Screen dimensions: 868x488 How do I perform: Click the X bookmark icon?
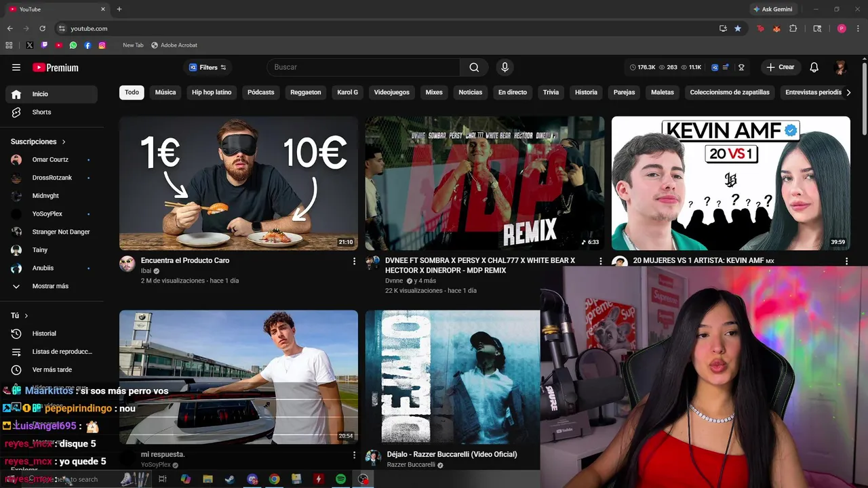point(29,45)
